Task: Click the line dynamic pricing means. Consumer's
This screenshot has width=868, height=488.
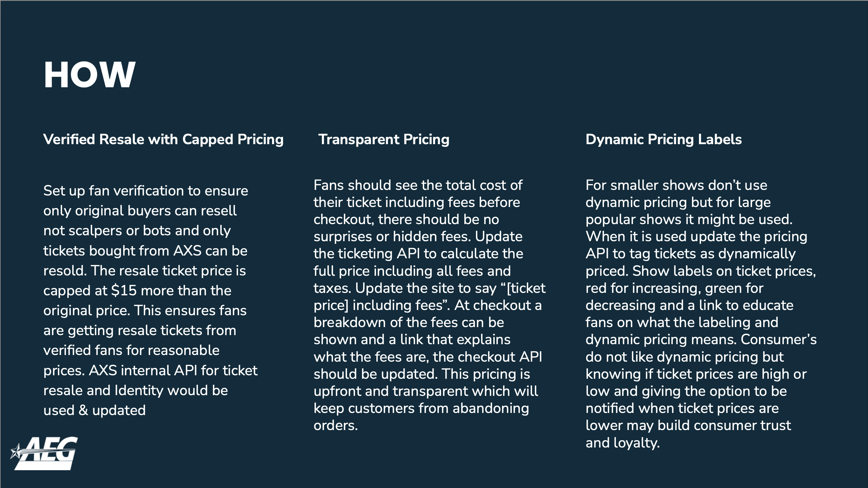Action: pyautogui.click(x=701, y=339)
